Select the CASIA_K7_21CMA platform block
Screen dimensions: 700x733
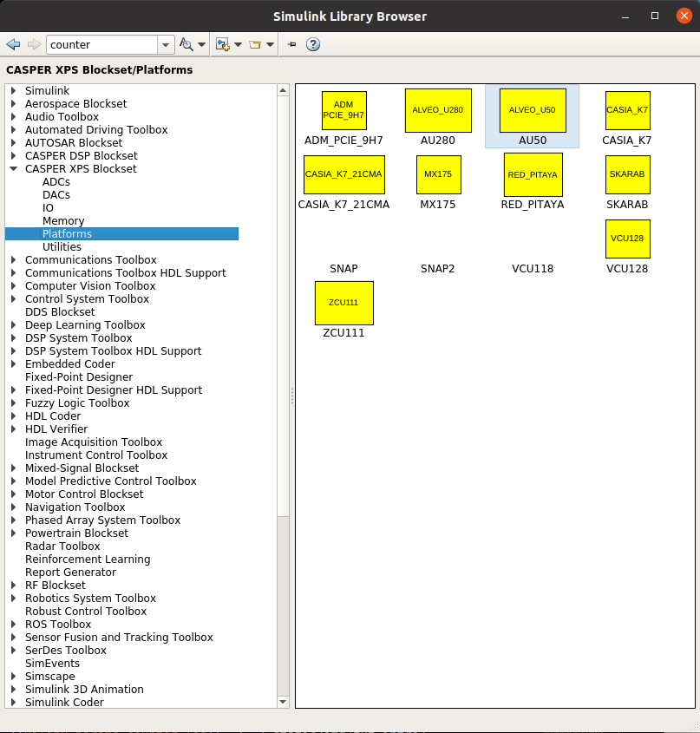344,174
